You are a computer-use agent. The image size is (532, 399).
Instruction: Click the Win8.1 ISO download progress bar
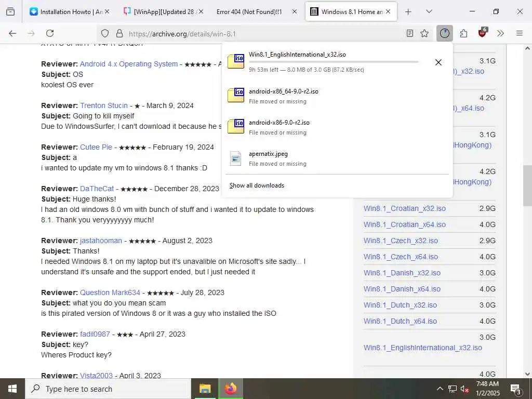(334, 62)
